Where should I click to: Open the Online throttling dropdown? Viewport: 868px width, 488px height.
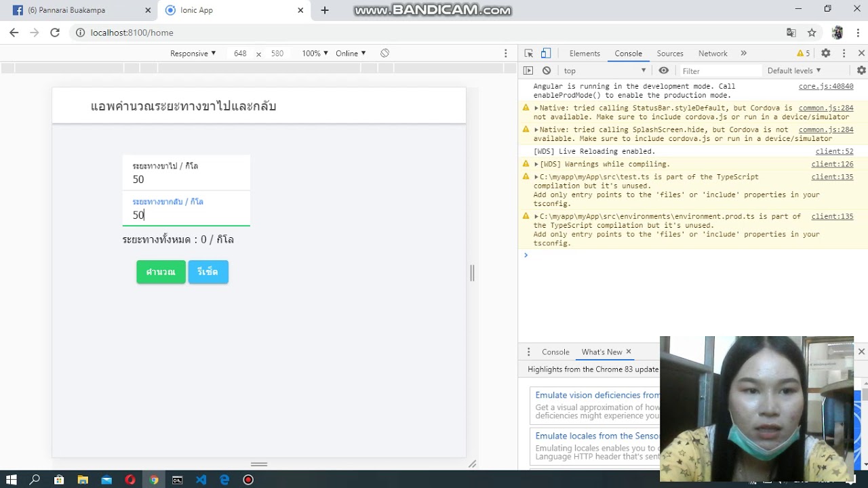(351, 54)
